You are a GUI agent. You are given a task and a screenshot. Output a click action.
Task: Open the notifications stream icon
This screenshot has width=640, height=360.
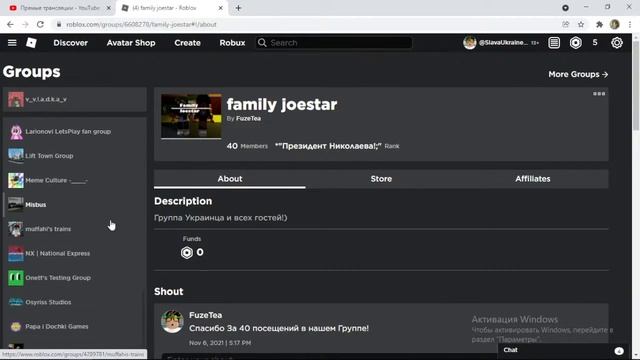tap(554, 42)
